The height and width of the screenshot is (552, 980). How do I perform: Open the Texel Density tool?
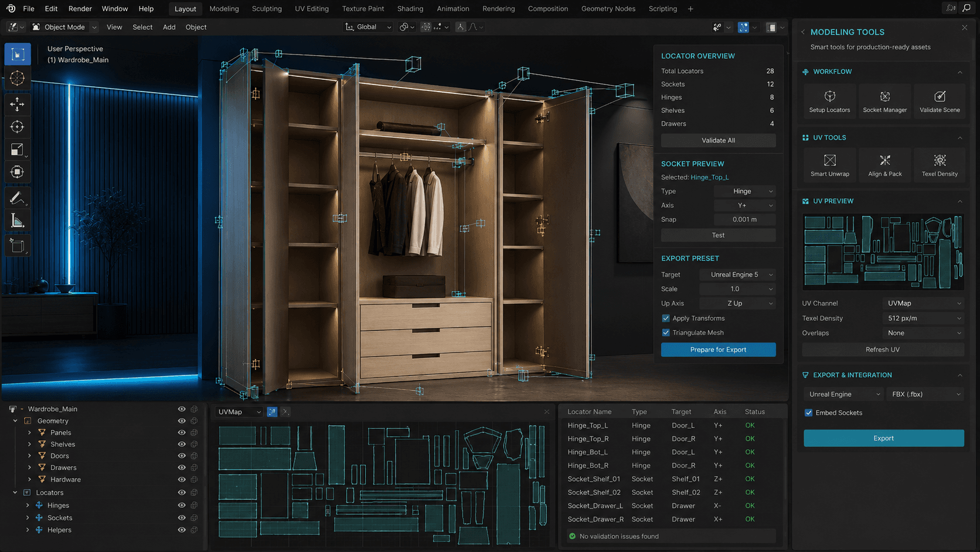(x=940, y=165)
